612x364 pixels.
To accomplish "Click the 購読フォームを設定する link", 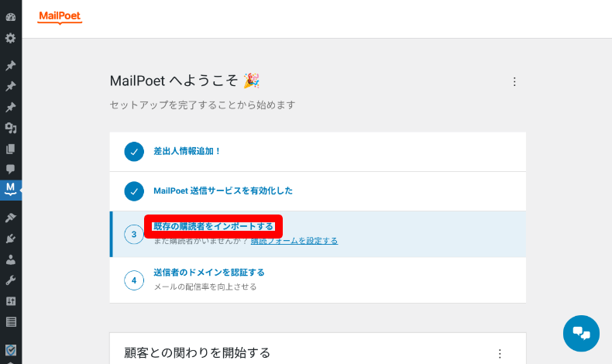I will (x=294, y=241).
